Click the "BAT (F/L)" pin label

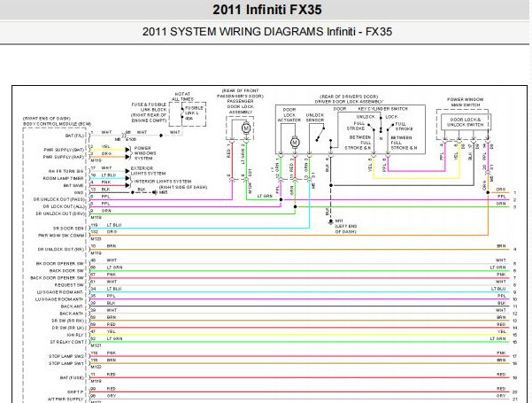(x=74, y=136)
